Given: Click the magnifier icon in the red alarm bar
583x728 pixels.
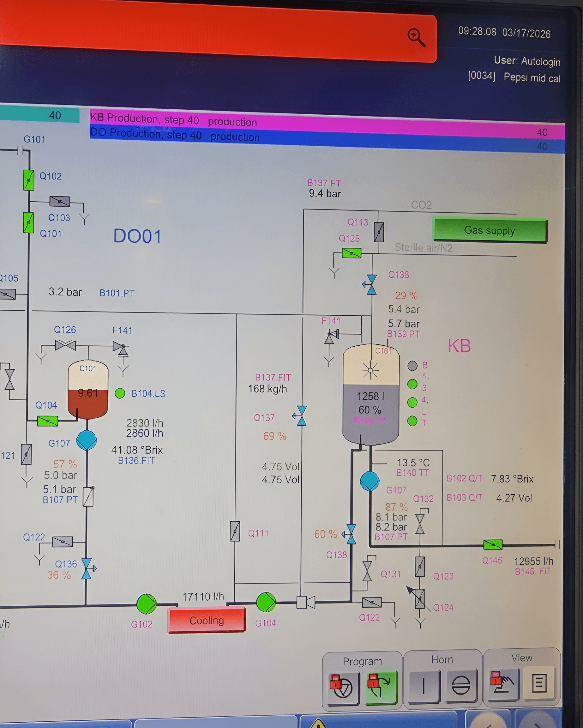Looking at the screenshot, I should point(416,37).
